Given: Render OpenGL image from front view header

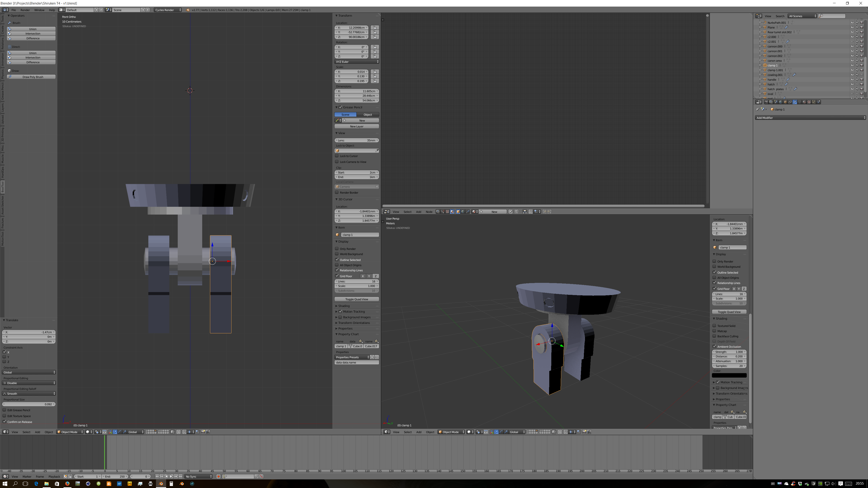Looking at the screenshot, I should [203, 432].
